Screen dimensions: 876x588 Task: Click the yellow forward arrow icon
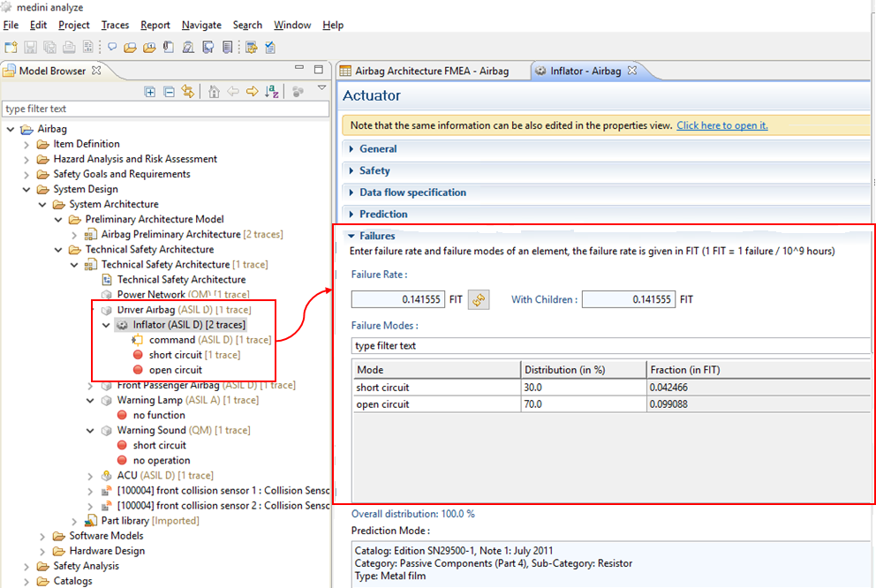[253, 91]
